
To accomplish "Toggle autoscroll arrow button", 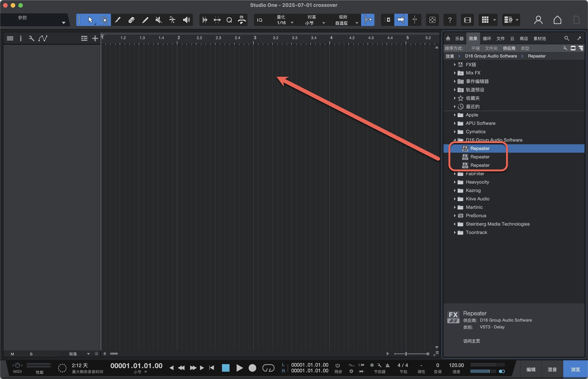I will [x=401, y=20].
